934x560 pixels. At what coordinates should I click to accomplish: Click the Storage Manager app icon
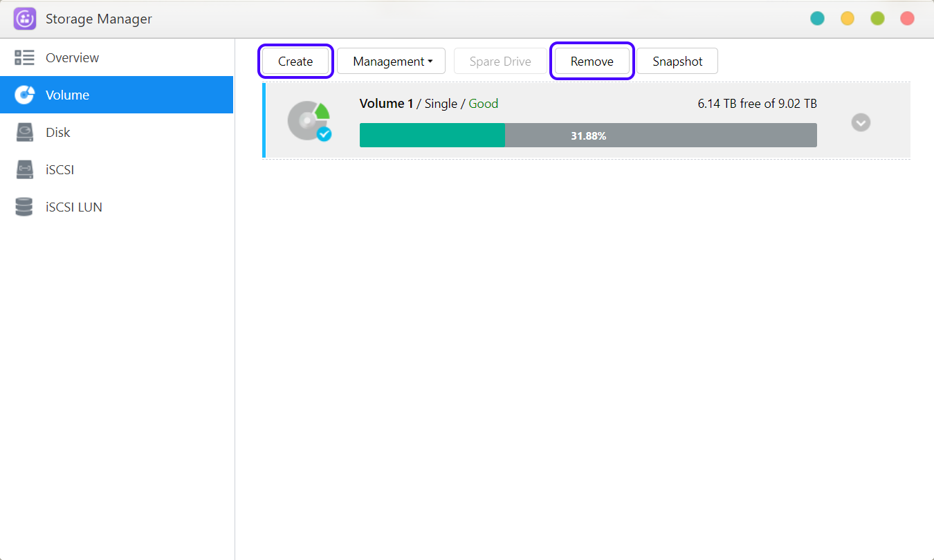pos(25,19)
